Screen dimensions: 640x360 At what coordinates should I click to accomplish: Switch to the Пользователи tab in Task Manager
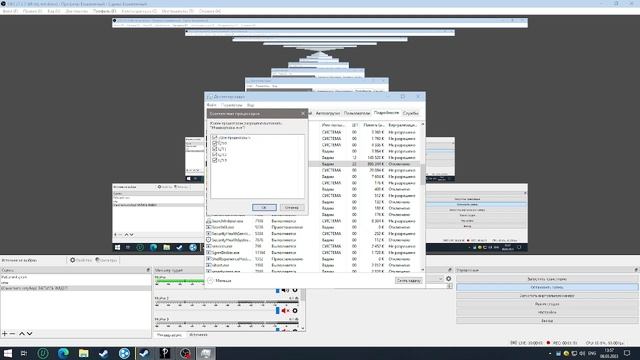click(357, 113)
